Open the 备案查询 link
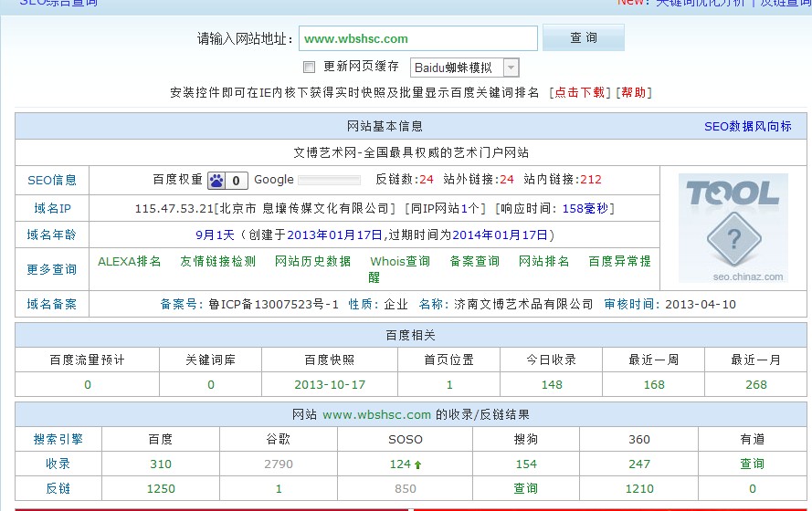This screenshot has height=511, width=812. [474, 261]
